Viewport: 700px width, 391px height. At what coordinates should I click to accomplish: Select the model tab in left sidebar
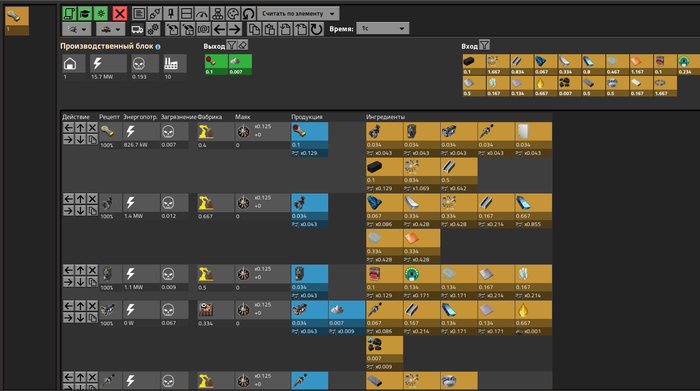(x=17, y=21)
